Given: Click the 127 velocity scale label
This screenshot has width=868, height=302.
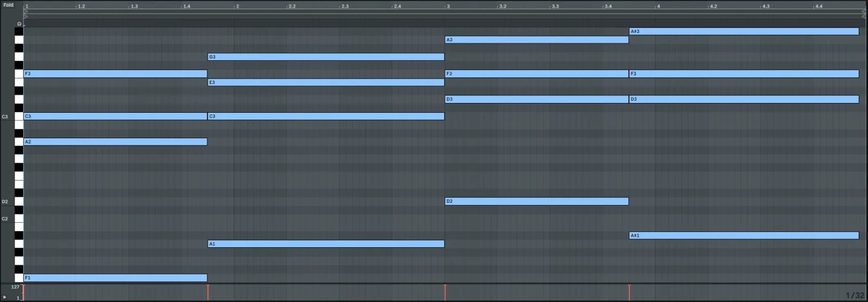Looking at the screenshot, I should 15,287.
